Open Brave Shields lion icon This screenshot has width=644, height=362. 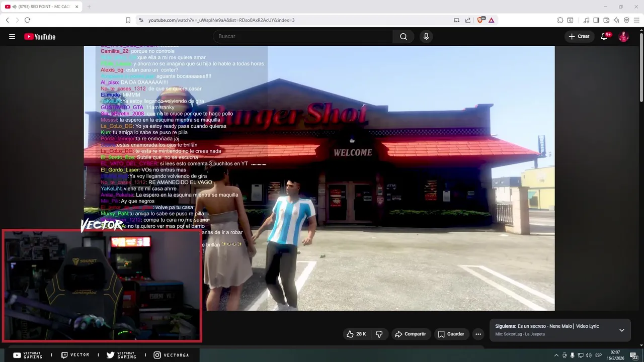pyautogui.click(x=480, y=20)
